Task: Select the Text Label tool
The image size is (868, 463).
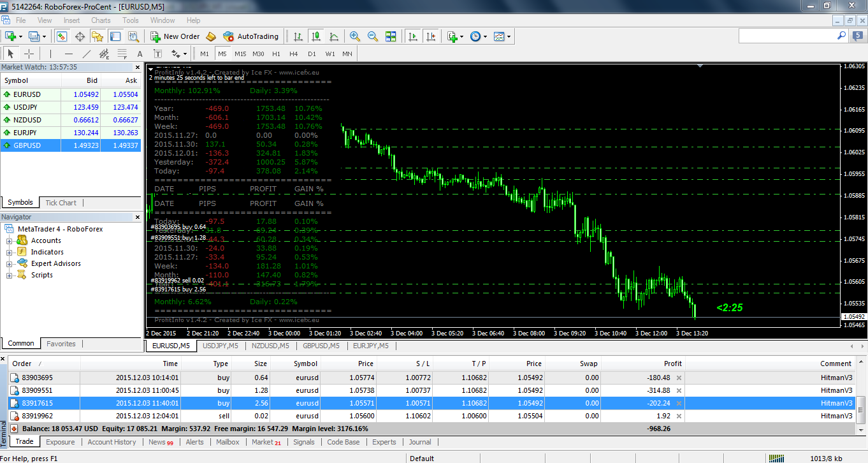Action: point(157,54)
